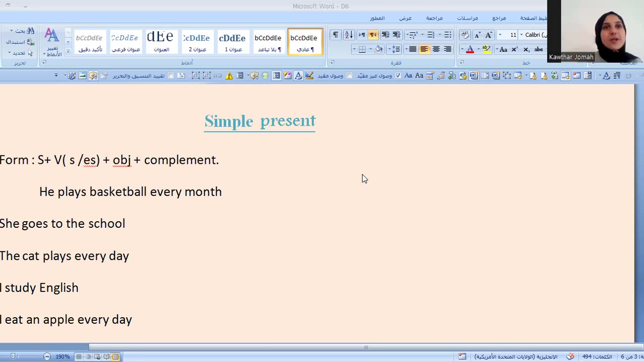Align text right in paragraph group

click(448, 49)
